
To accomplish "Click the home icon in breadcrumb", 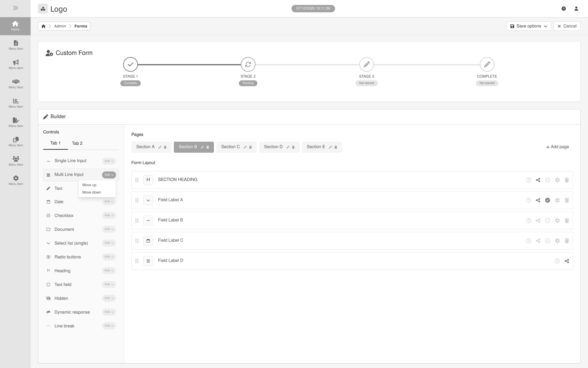I will point(43,26).
